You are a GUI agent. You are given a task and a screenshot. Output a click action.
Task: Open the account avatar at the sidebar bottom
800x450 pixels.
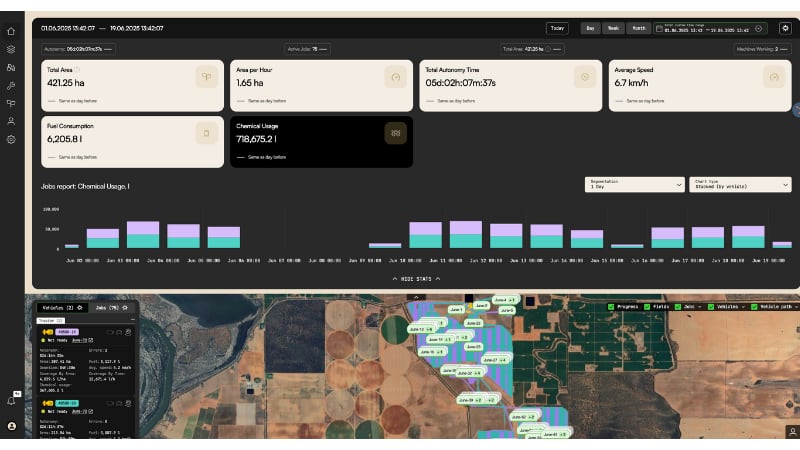[x=12, y=426]
